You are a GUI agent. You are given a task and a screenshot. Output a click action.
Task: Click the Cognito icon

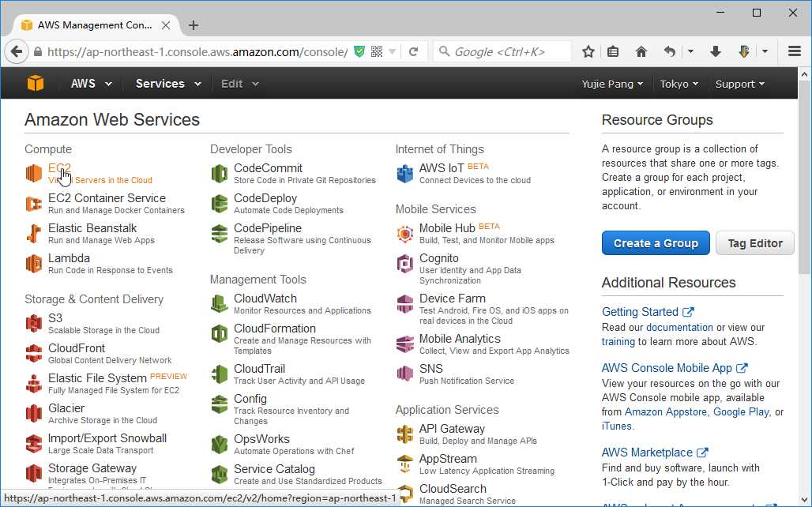coord(405,264)
